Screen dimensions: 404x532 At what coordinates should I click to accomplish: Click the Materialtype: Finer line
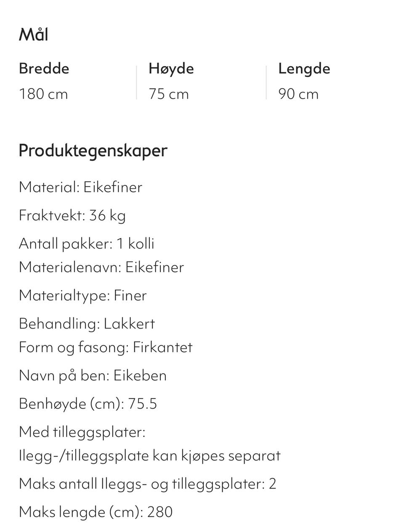coord(83,295)
